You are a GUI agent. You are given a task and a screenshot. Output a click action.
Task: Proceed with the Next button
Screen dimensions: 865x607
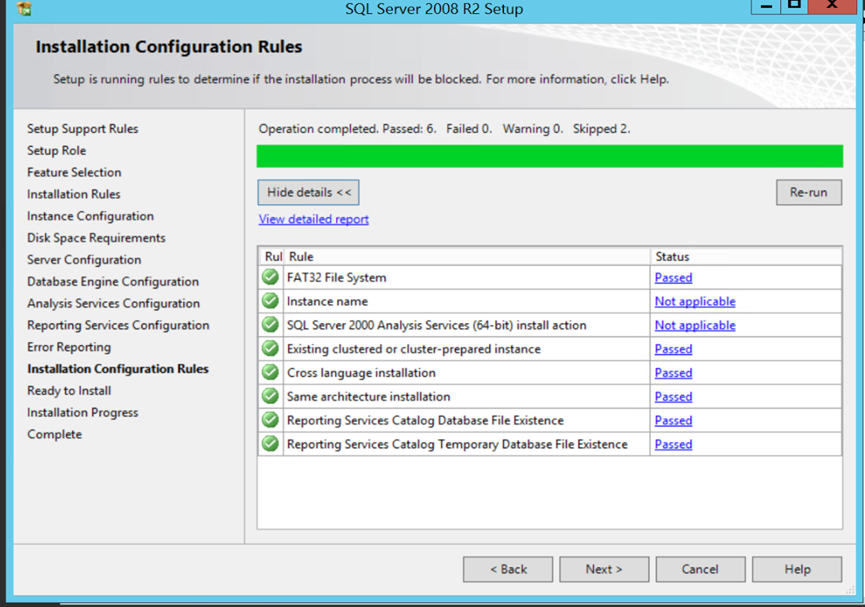pyautogui.click(x=604, y=569)
